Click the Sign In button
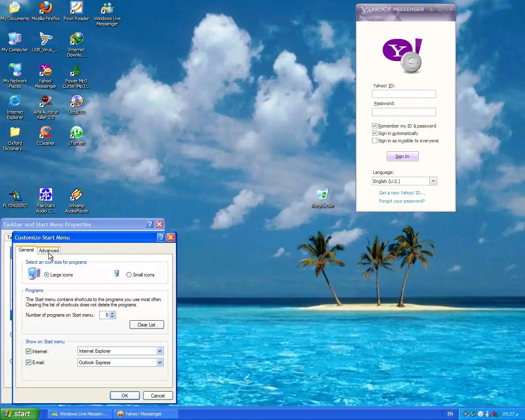This screenshot has width=525, height=420. [402, 156]
